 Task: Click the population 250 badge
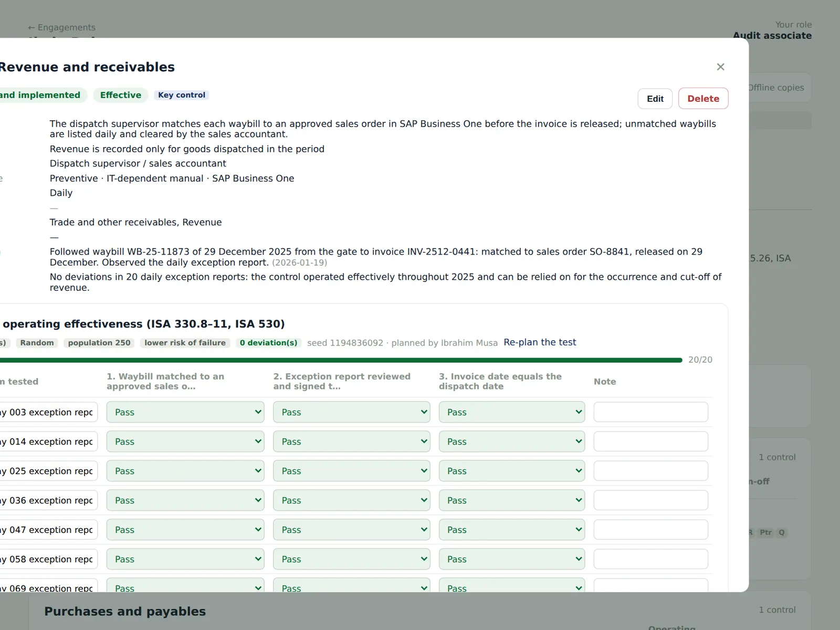click(x=99, y=343)
